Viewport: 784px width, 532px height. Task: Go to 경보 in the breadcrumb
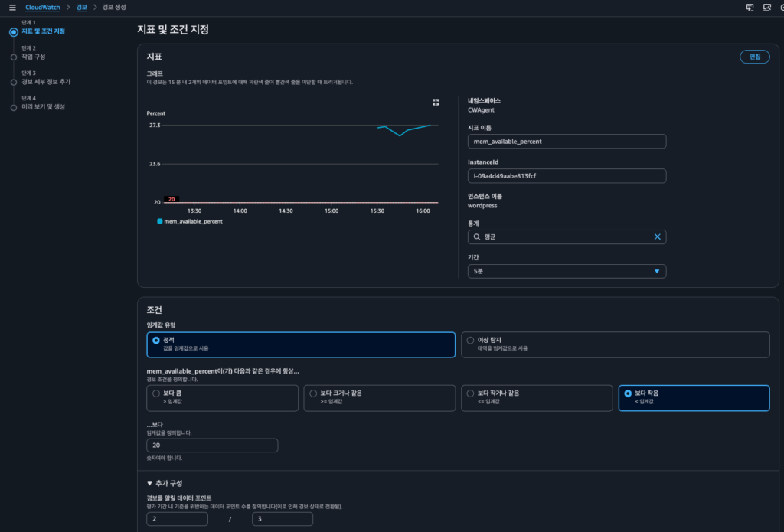[81, 7]
